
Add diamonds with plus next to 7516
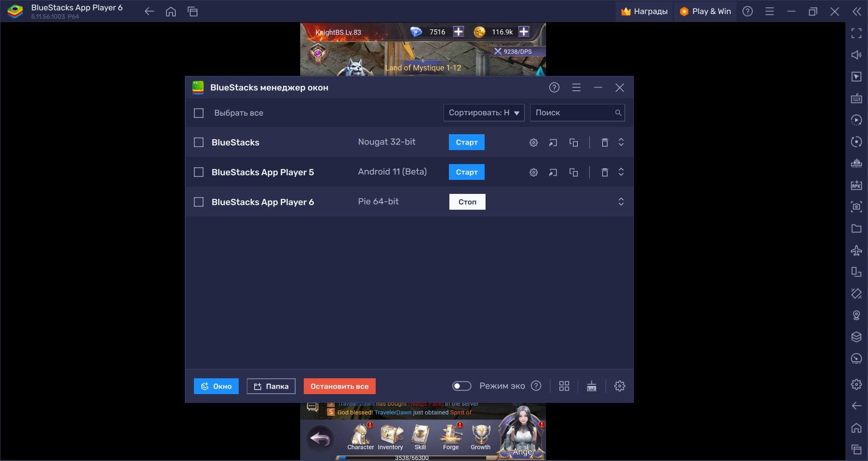[x=458, y=32]
